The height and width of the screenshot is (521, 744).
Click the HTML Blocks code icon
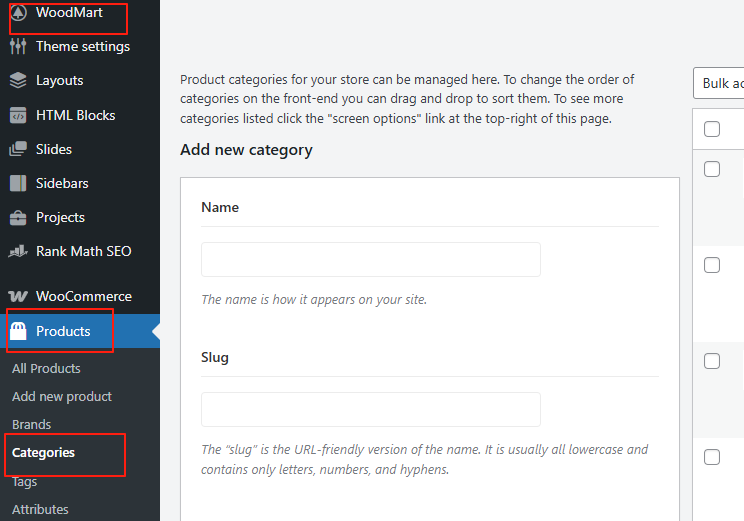18,115
